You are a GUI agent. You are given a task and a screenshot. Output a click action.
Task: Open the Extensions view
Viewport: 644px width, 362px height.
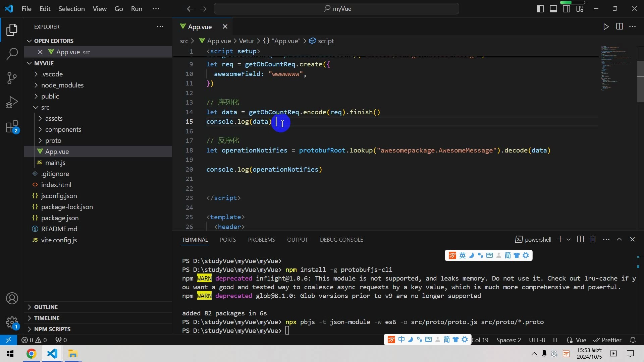12,127
